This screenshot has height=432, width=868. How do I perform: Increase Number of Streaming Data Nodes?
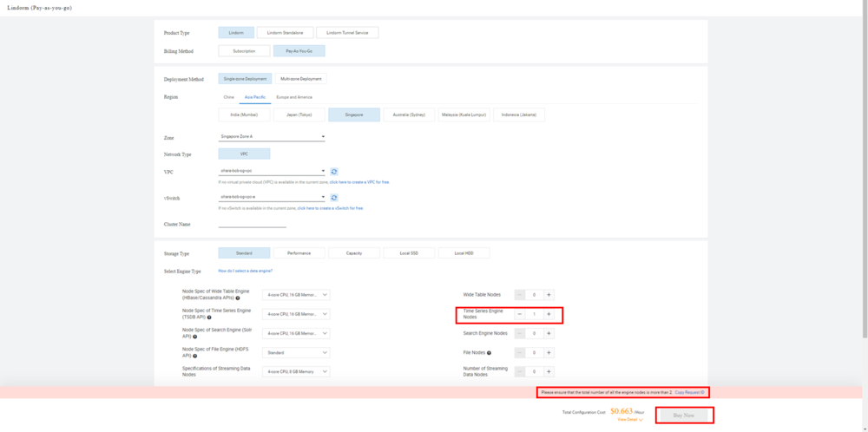[549, 371]
